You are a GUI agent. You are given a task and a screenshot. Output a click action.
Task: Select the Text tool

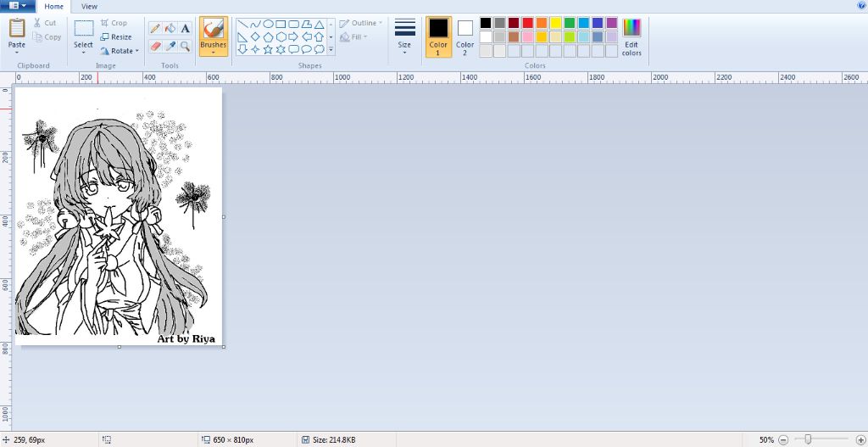click(185, 28)
